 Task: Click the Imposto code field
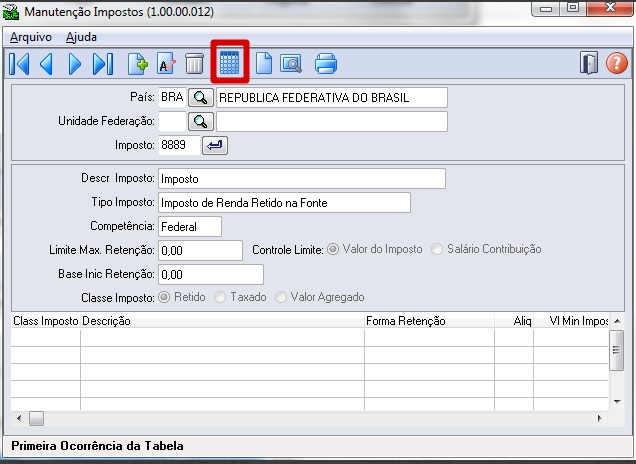[179, 145]
